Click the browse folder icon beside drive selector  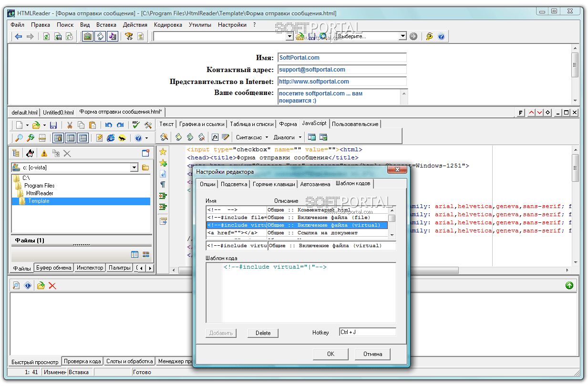pos(145,167)
